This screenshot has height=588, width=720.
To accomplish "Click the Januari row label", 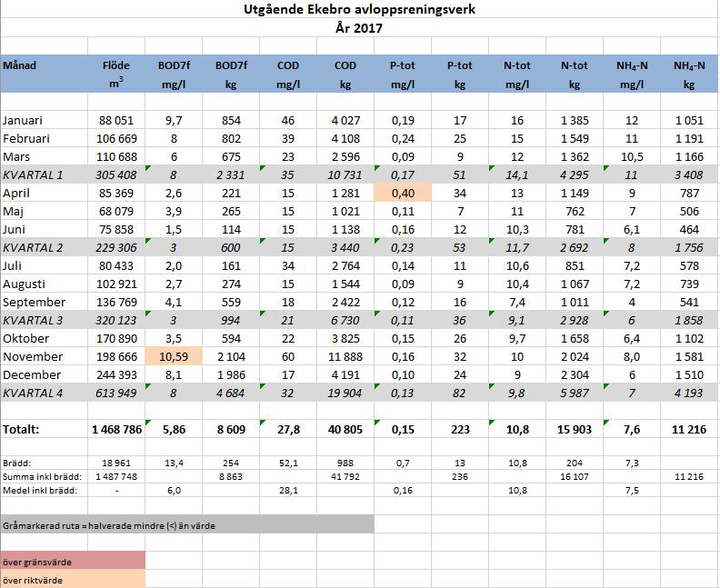I will pos(23,120).
